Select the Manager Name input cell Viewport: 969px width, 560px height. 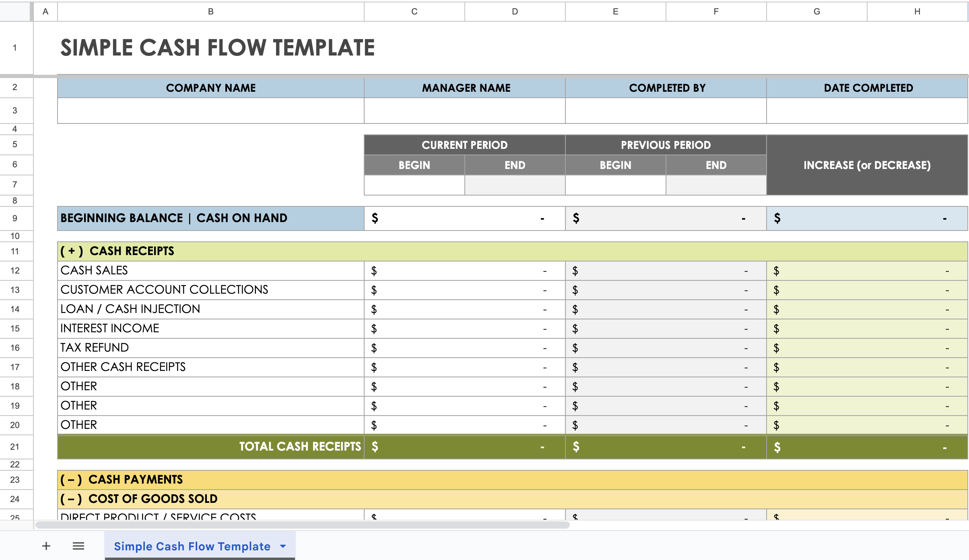click(x=464, y=111)
